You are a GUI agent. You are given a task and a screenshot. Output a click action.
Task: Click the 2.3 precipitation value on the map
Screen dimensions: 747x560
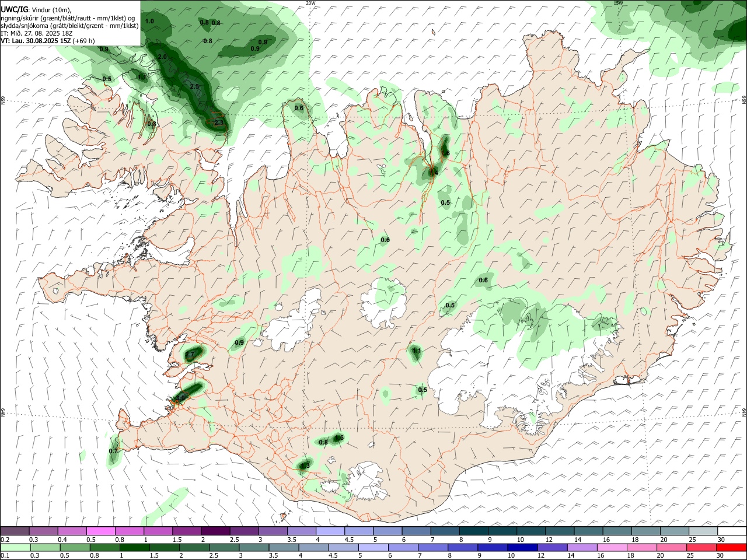219,123
